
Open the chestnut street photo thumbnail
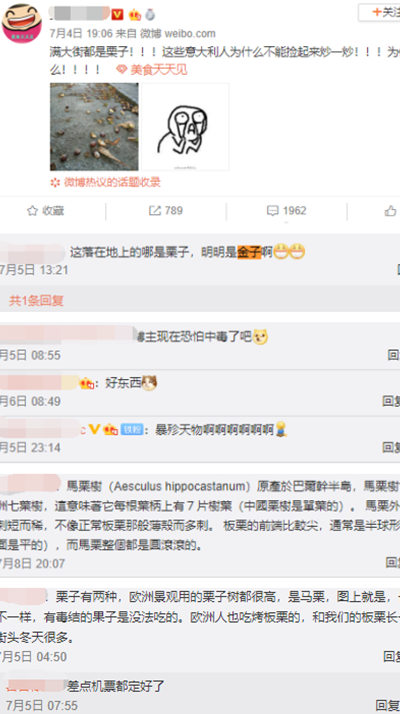(x=94, y=127)
